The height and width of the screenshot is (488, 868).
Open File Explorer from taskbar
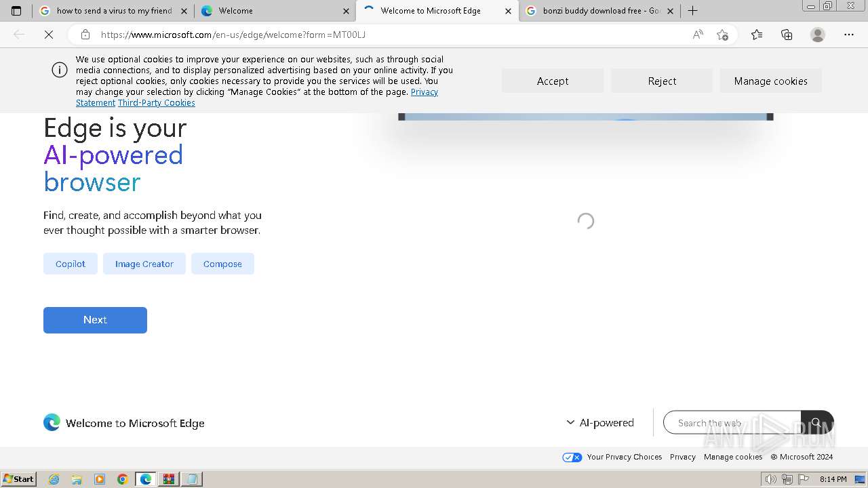pyautogui.click(x=77, y=479)
